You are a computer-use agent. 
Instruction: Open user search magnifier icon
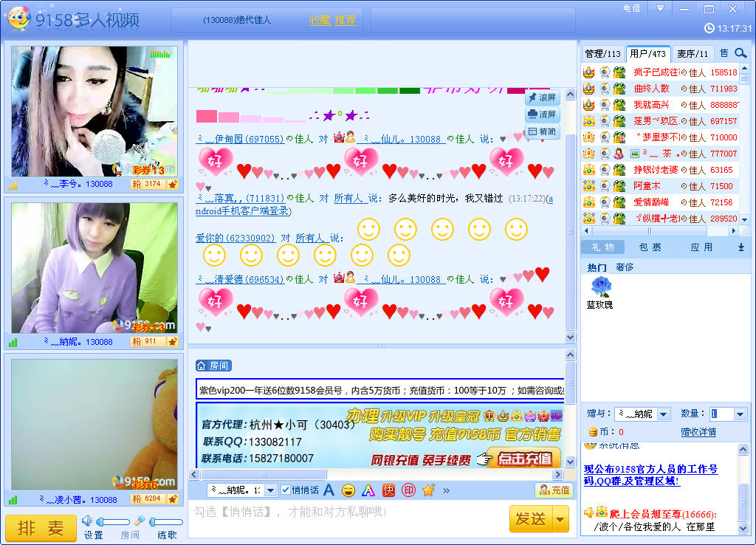tap(740, 53)
